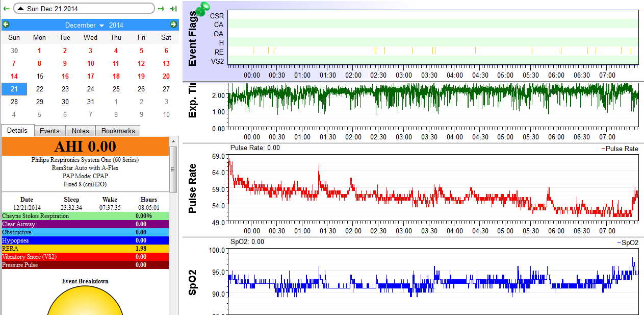Click the sleep time 23:32:34 value
Viewport: 644px width, 315px height.
pyautogui.click(x=71, y=208)
